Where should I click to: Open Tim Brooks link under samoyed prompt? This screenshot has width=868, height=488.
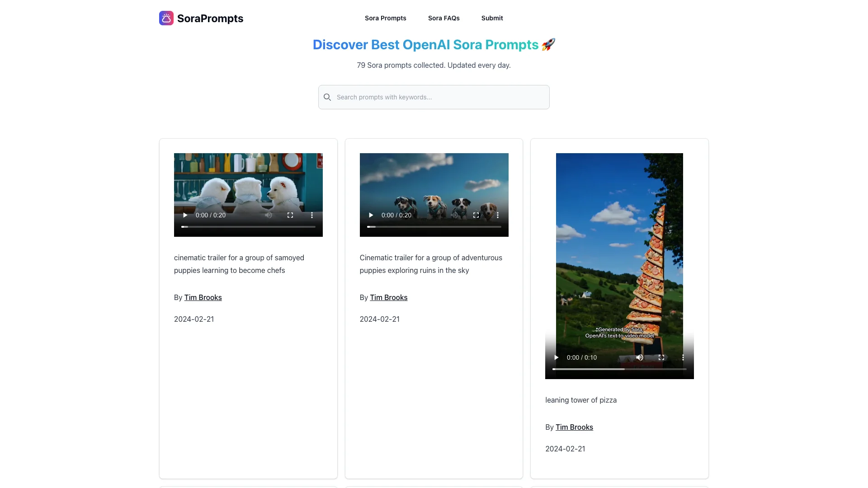203,297
